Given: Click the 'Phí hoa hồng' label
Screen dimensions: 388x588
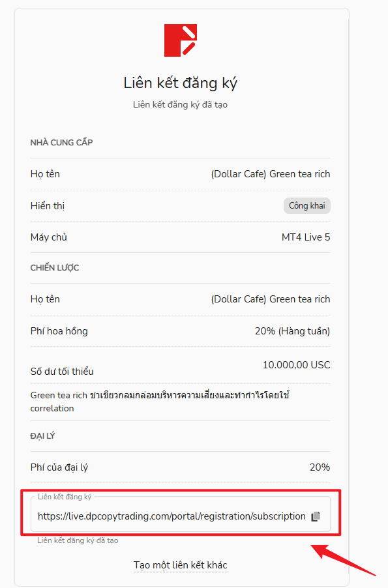Looking at the screenshot, I should pyautogui.click(x=59, y=331).
